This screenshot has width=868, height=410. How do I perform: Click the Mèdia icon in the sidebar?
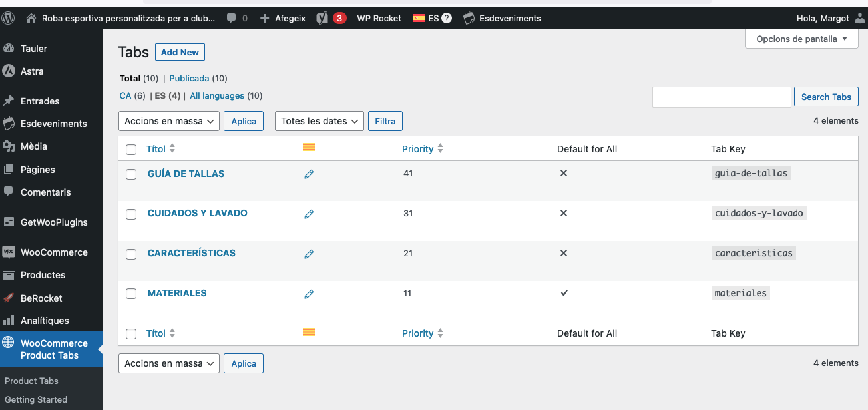[x=9, y=146]
